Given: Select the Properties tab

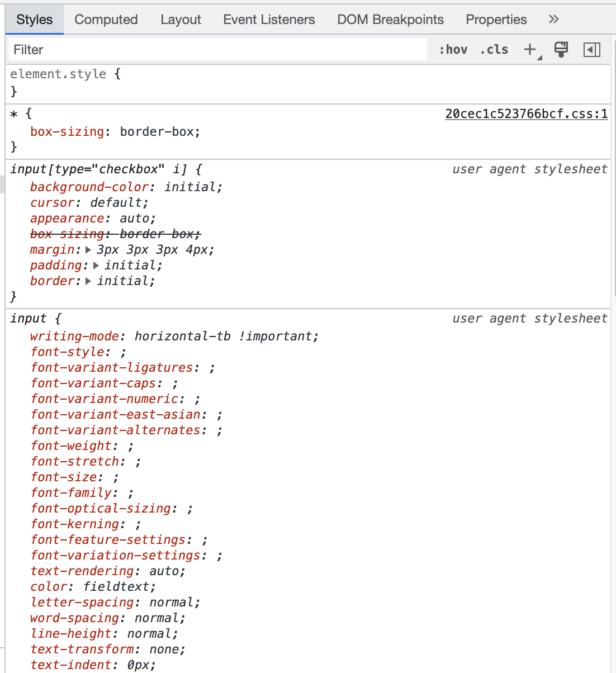Looking at the screenshot, I should 496,20.
